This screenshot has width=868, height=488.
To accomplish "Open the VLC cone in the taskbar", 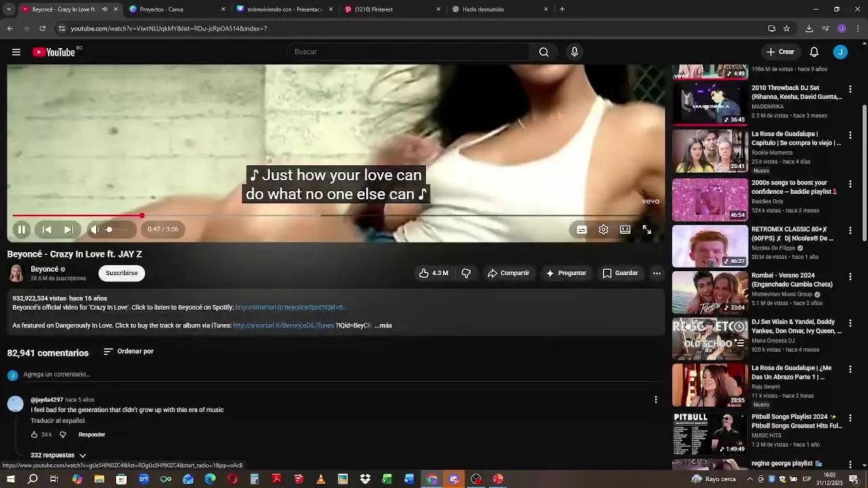I will (321, 479).
